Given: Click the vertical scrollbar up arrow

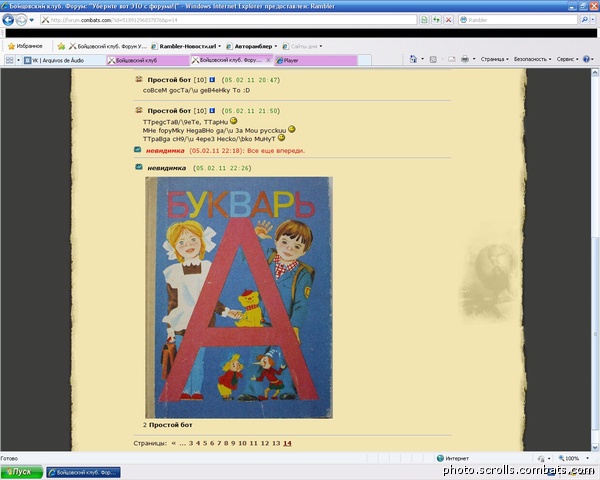Looking at the screenshot, I should click(x=595, y=72).
